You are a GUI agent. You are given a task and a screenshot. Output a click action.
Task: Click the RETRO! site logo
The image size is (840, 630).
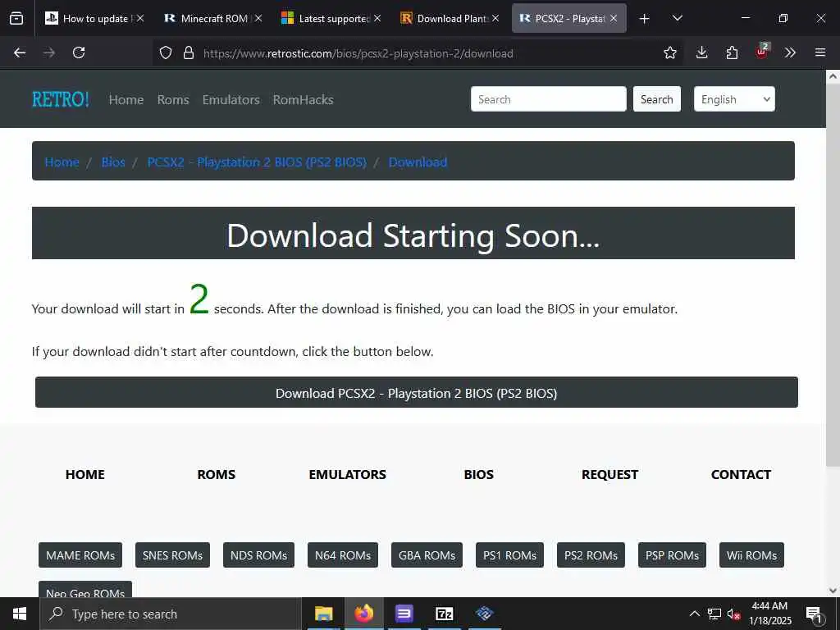[x=61, y=99]
